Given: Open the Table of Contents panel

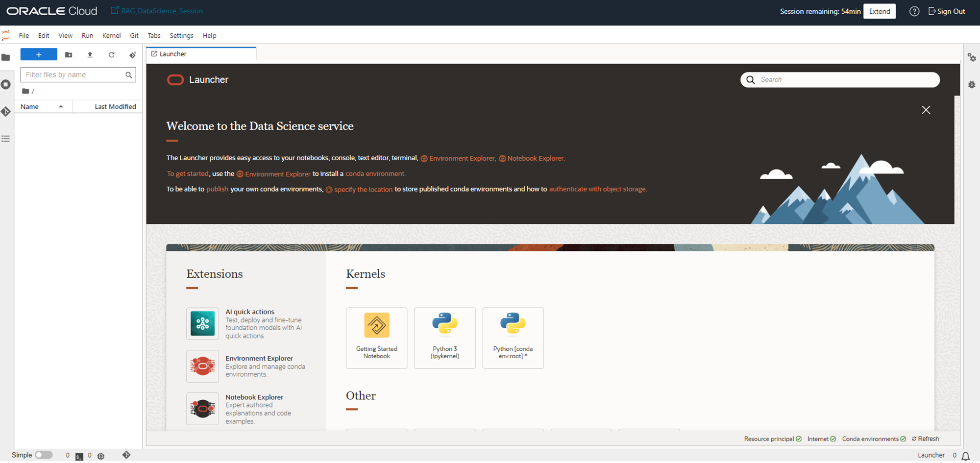Looking at the screenshot, I should coord(6,139).
